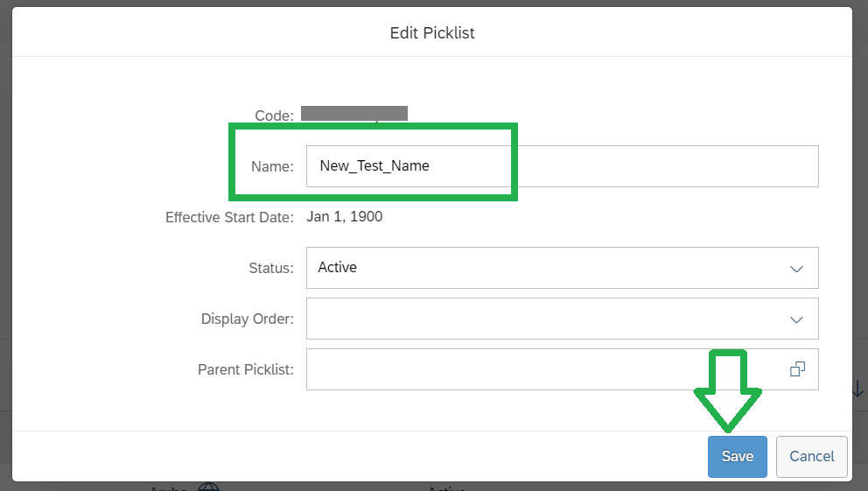Cancel the Edit Picklist dialog
The image size is (868, 491).
(811, 457)
